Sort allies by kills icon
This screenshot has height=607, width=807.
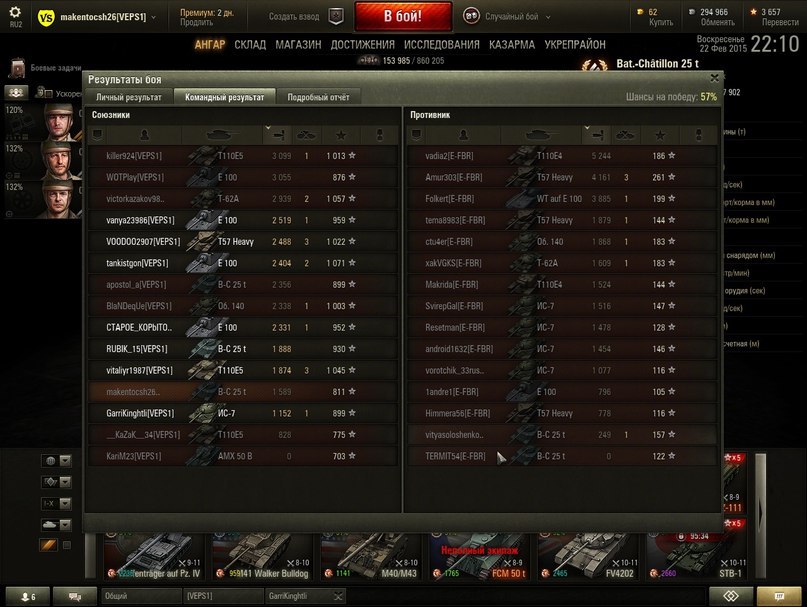[307, 135]
